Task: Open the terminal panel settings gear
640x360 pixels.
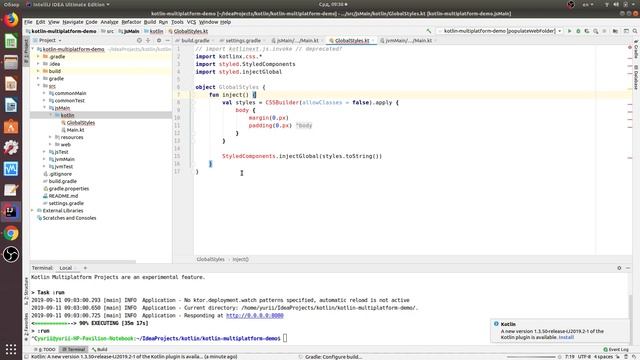Action: pos(619,268)
